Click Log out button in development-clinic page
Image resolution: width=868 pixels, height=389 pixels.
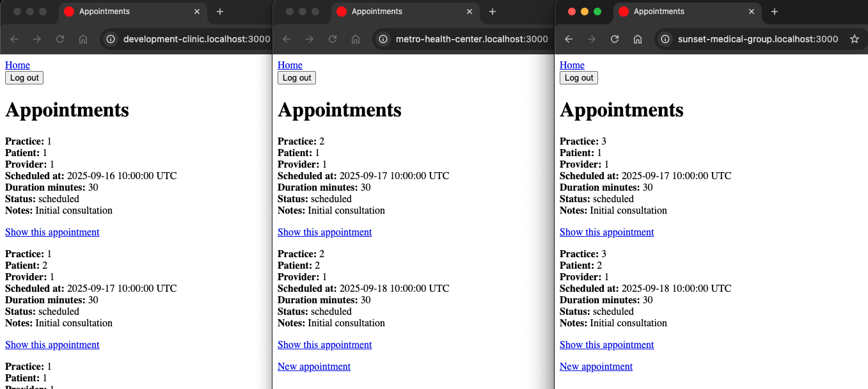point(24,77)
